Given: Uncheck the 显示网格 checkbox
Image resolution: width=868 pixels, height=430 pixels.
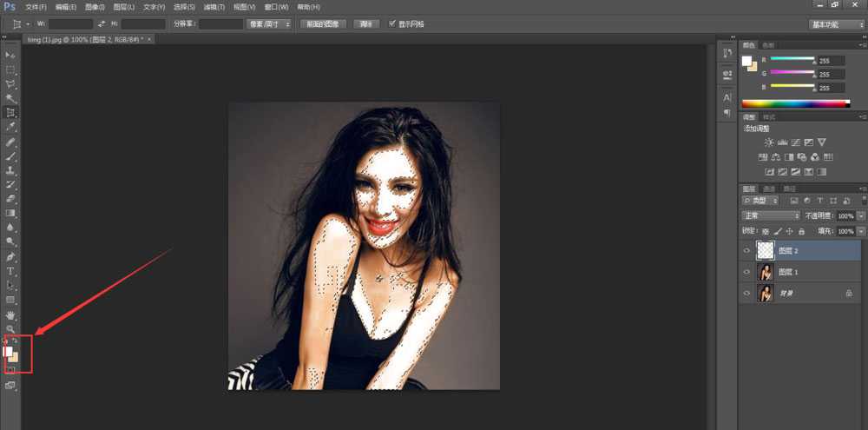Looking at the screenshot, I should [x=392, y=24].
